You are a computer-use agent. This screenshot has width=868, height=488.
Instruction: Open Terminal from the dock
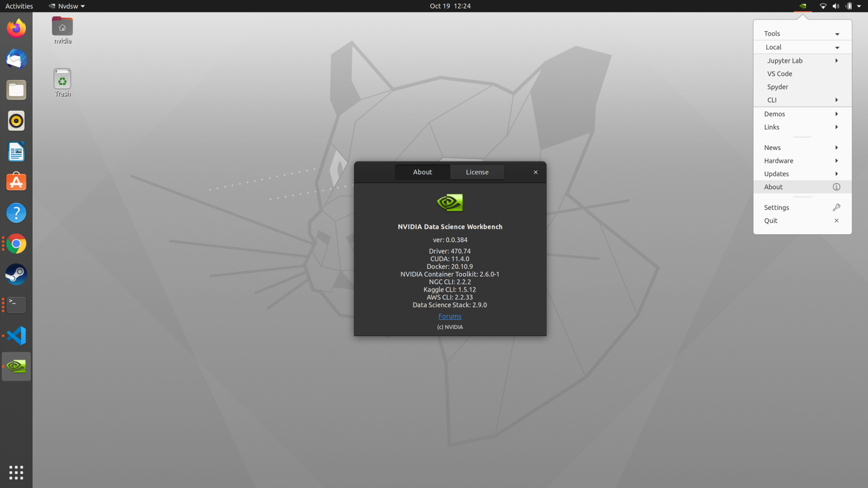coord(16,305)
